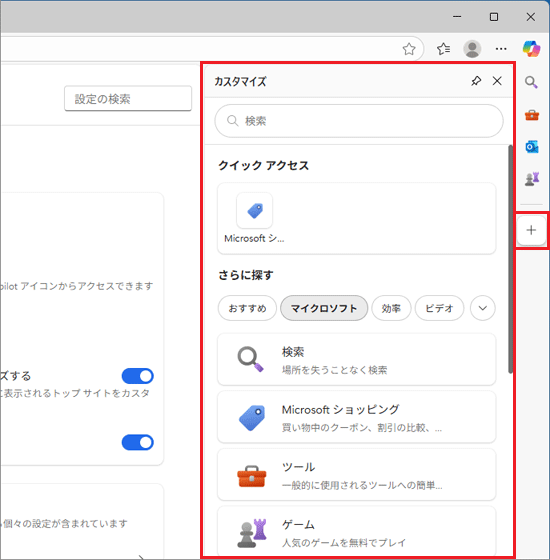The image size is (550, 560).
Task: Click the 設定の検索 settings search box
Action: [128, 99]
